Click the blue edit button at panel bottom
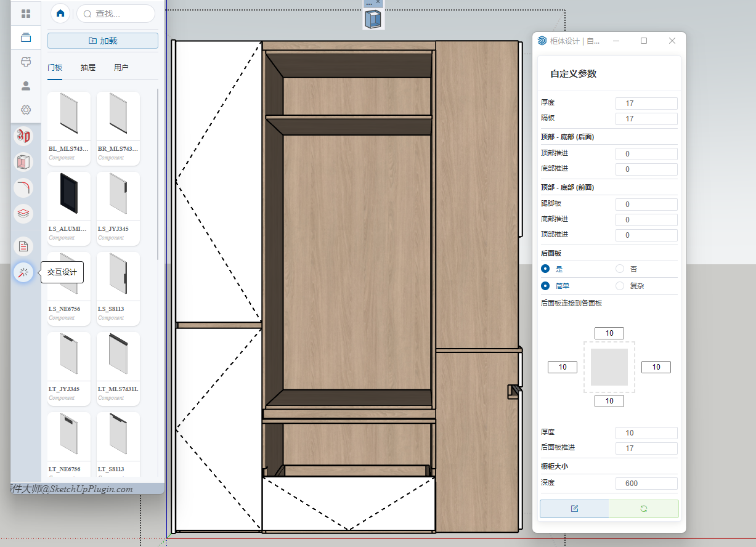The width and height of the screenshot is (756, 547). (574, 509)
